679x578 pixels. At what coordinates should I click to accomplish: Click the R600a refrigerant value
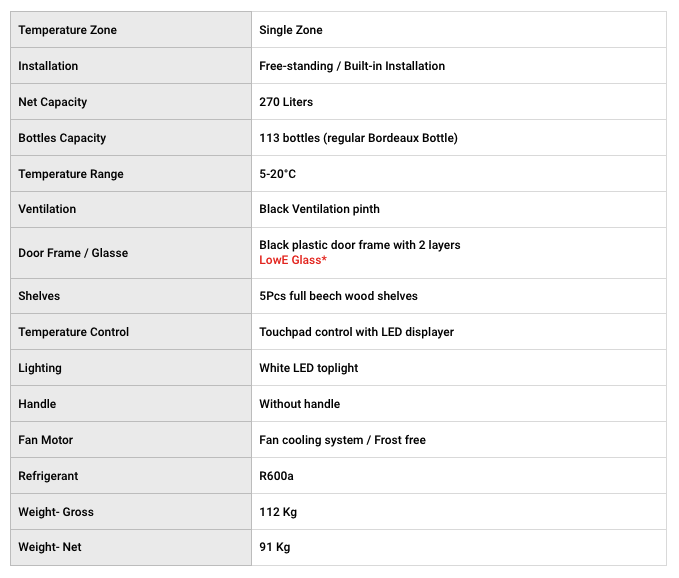(276, 476)
